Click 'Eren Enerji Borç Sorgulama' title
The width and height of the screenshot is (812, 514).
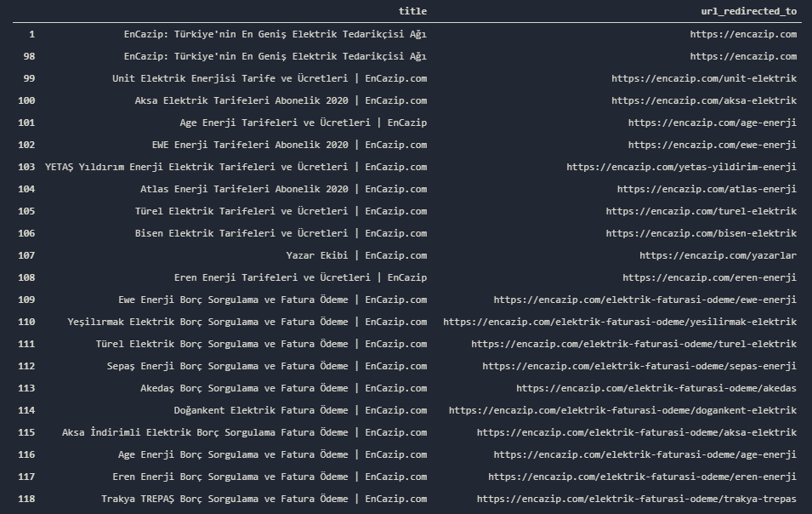click(x=270, y=477)
